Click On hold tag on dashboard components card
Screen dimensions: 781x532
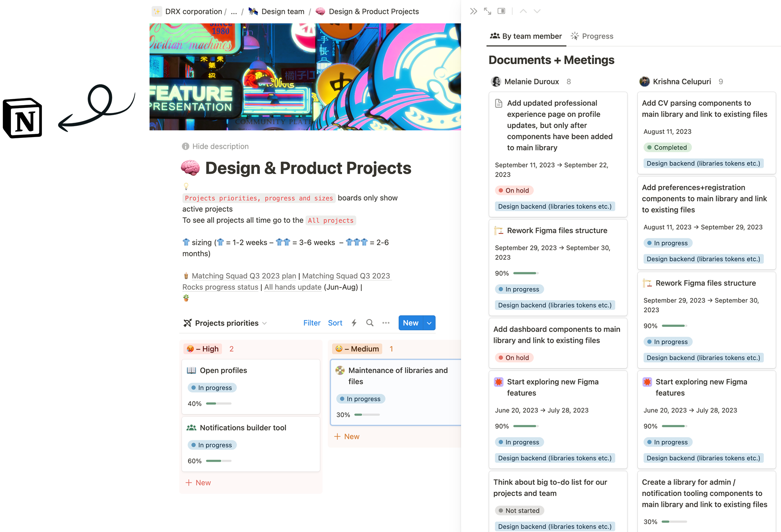point(514,357)
